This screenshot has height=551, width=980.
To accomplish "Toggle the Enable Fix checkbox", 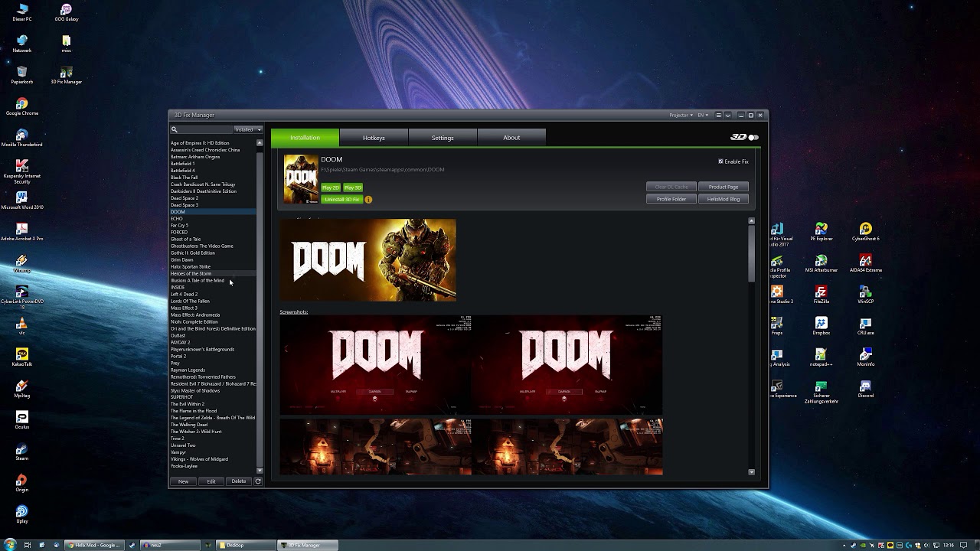I will tap(720, 161).
